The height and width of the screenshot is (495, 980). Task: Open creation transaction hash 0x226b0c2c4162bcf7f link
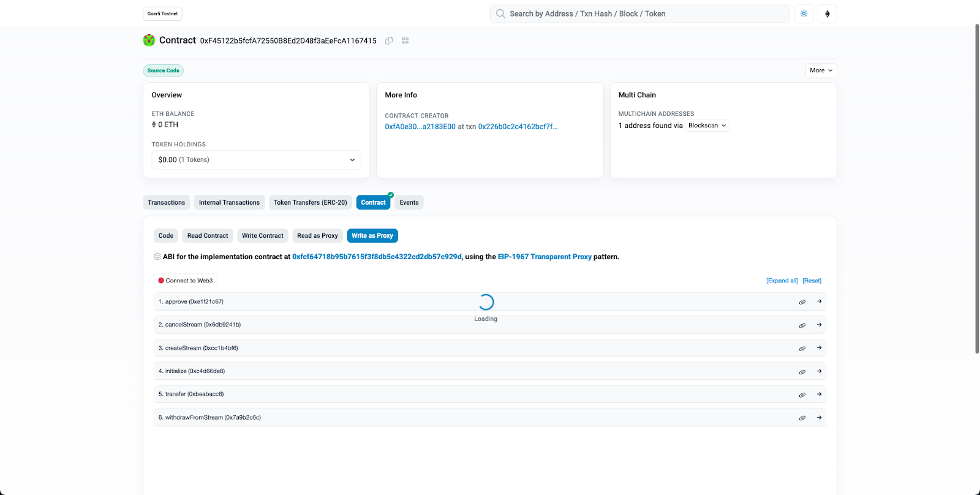518,127
